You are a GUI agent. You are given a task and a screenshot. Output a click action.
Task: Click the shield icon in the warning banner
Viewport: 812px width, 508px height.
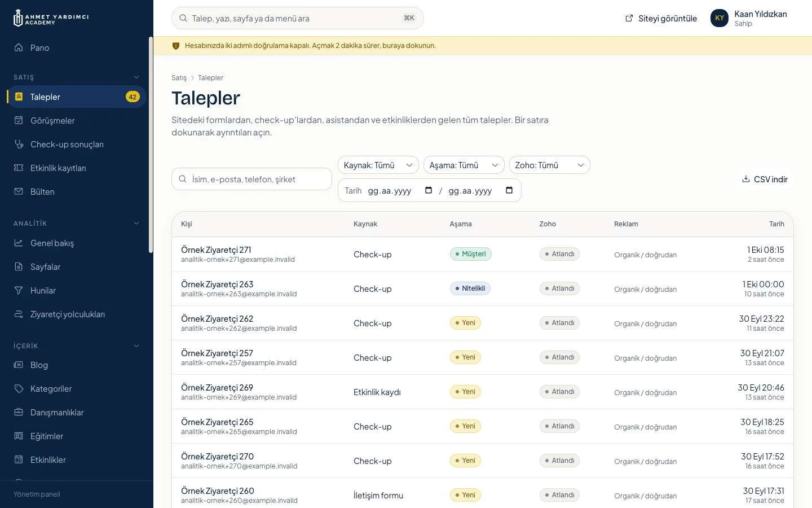click(175, 46)
